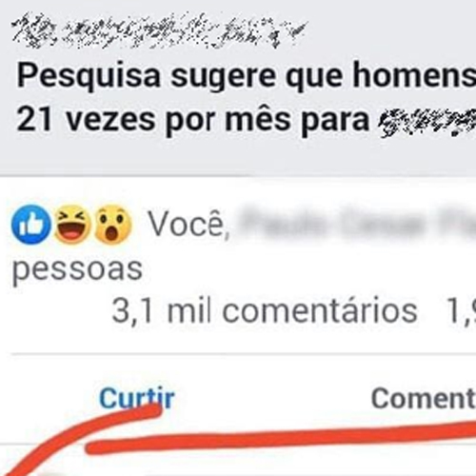This screenshot has width=476, height=476.
Task: Click the blue thumbs-up Like reaction icon
Action: tap(30, 225)
